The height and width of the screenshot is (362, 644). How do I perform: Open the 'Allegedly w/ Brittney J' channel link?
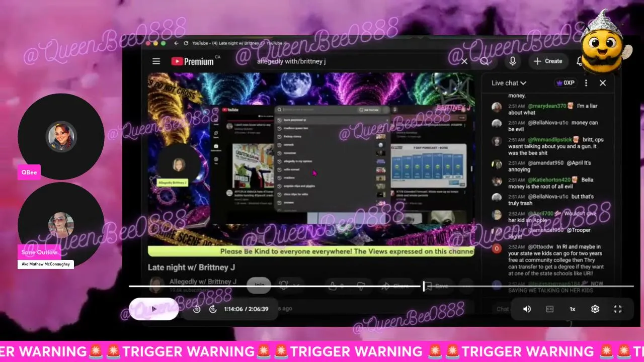coord(203,282)
